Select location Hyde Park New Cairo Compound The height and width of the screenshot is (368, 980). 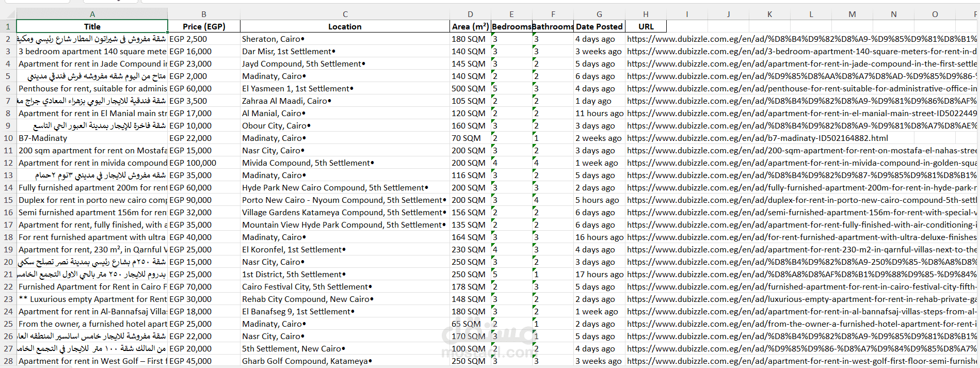(345, 187)
